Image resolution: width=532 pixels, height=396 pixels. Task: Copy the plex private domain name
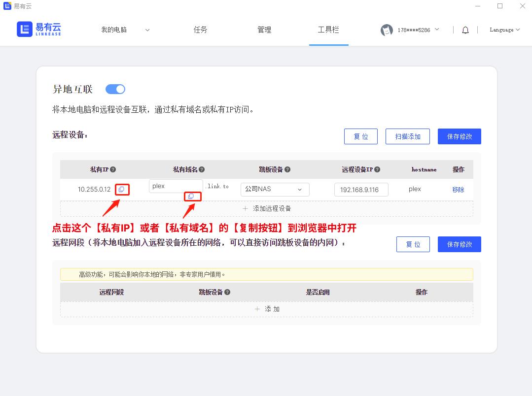click(x=191, y=197)
